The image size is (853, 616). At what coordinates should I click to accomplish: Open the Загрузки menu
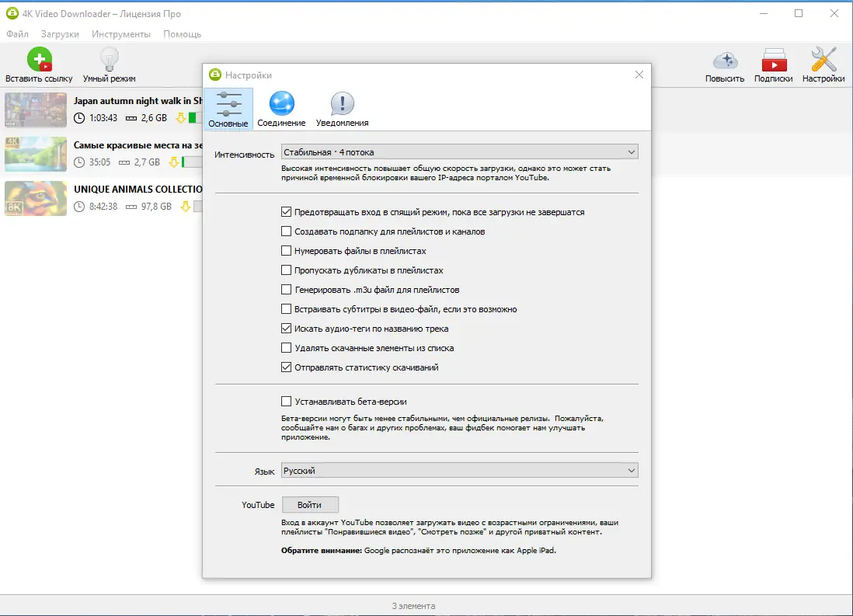click(60, 33)
